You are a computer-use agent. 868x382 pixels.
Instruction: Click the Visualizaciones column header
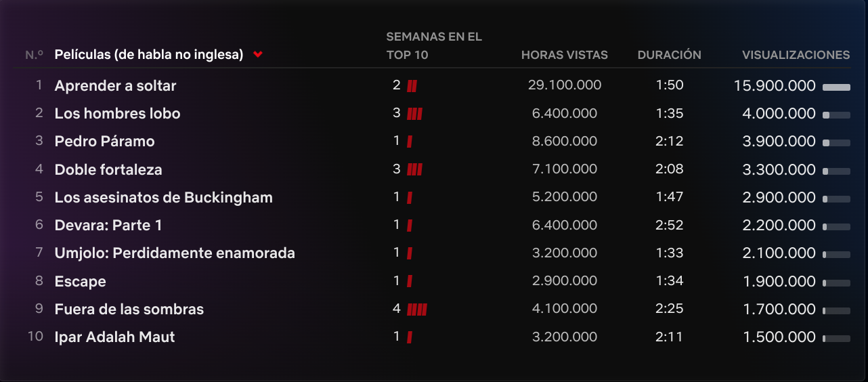(796, 55)
